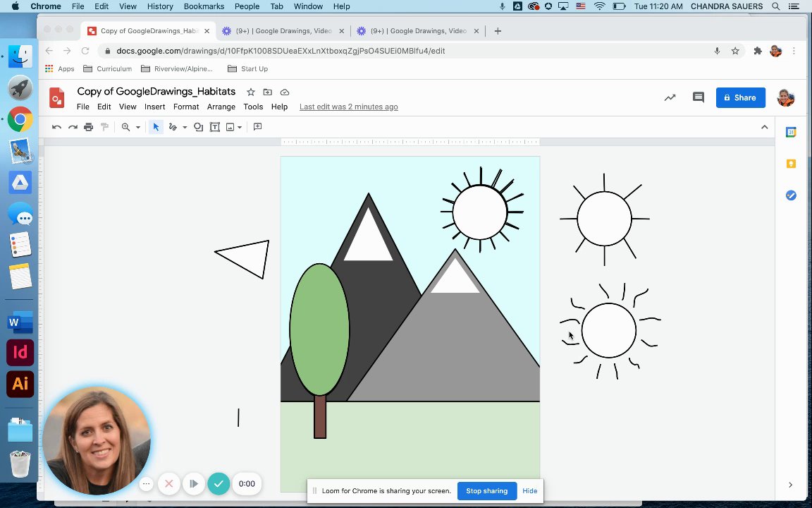Open the activity dashboard trend icon
This screenshot has height=508, width=812.
click(670, 97)
